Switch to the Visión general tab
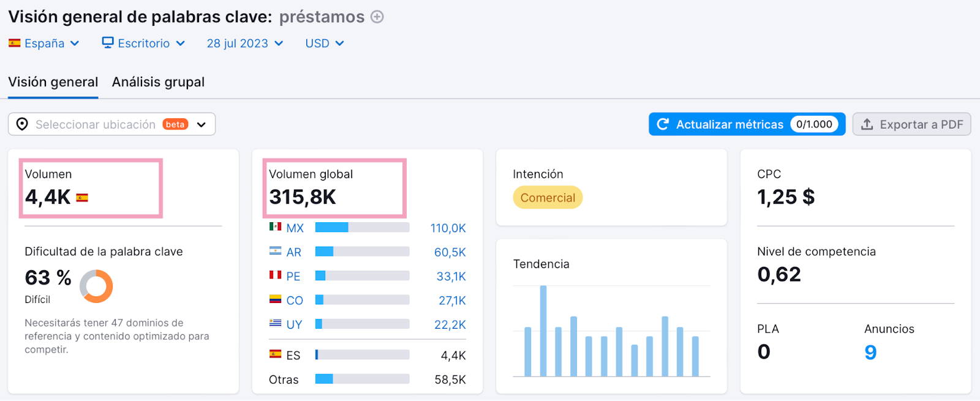Screen dimensions: 980x401 coord(53,82)
